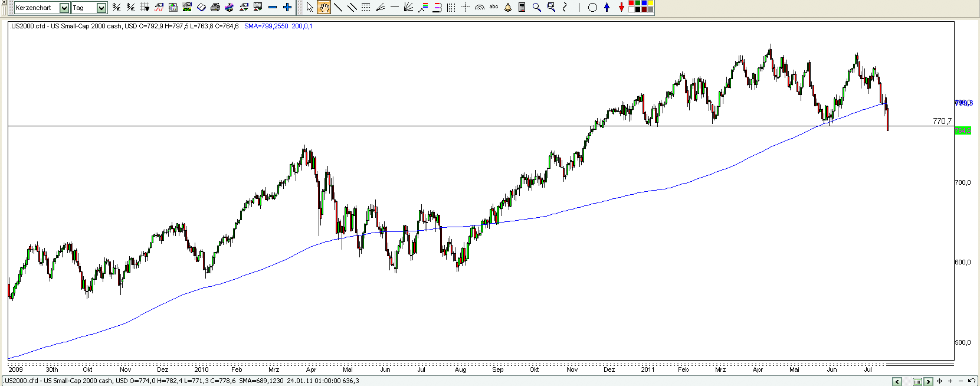Click the bottom-right plus zoom icon
980x386 pixels.
pos(950,381)
